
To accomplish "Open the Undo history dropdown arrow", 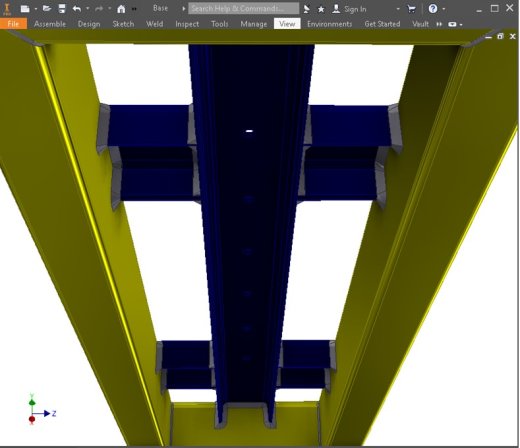I will tap(88, 9).
